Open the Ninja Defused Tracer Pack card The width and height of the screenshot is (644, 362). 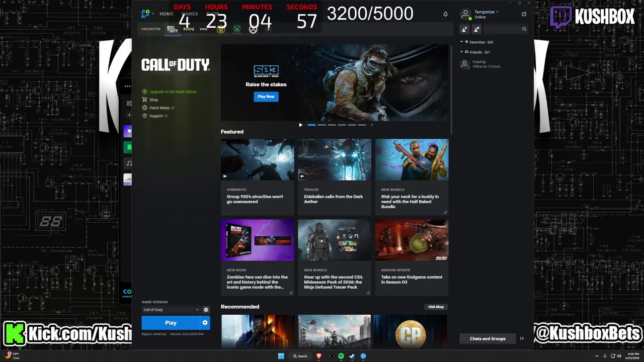(x=335, y=257)
